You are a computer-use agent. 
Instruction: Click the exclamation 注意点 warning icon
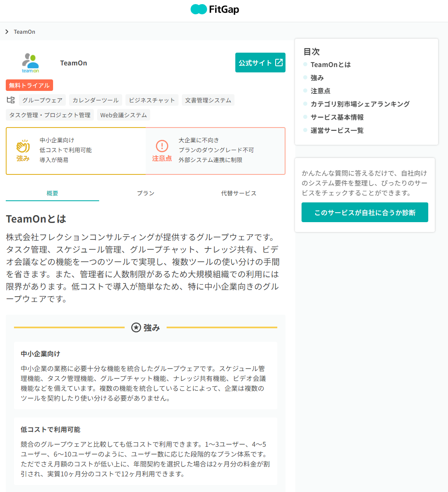point(162,146)
